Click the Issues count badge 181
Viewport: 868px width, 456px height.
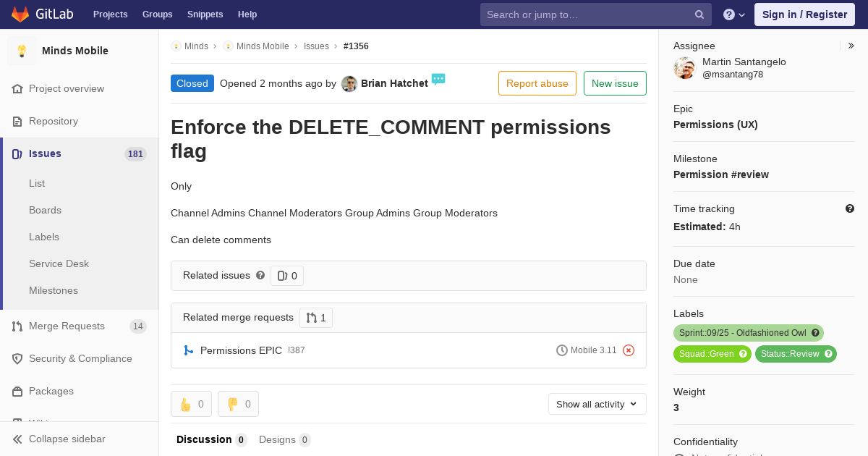click(x=135, y=153)
